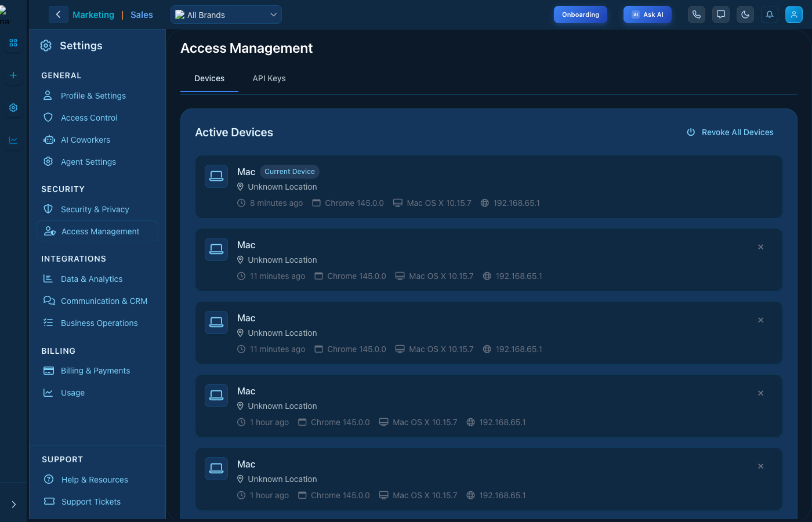
Task: Launch the Ask AI button
Action: click(647, 14)
